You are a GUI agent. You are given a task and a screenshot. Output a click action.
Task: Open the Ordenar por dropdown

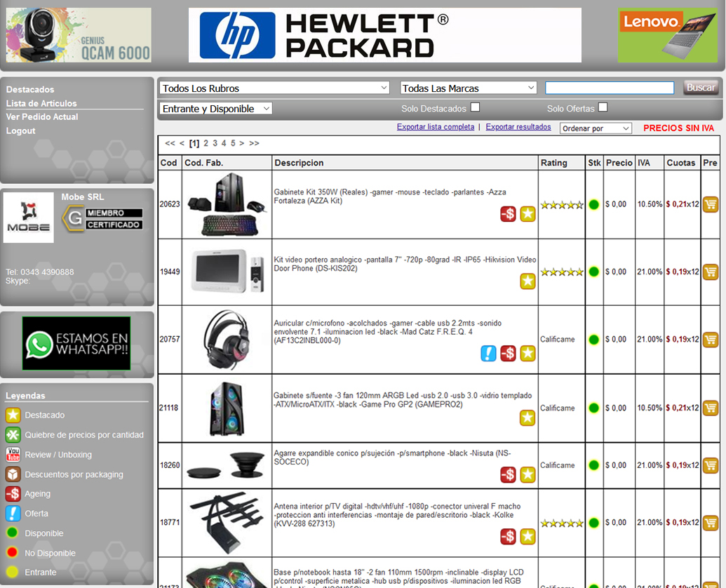coord(596,128)
